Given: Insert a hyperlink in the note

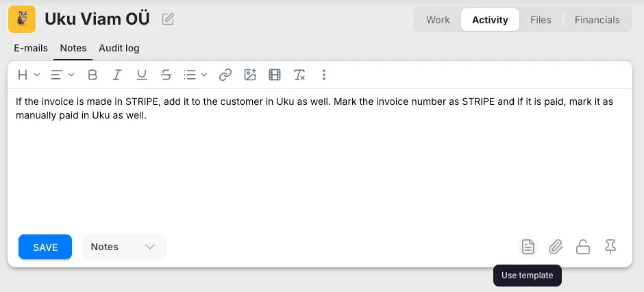Looking at the screenshot, I should (x=225, y=75).
